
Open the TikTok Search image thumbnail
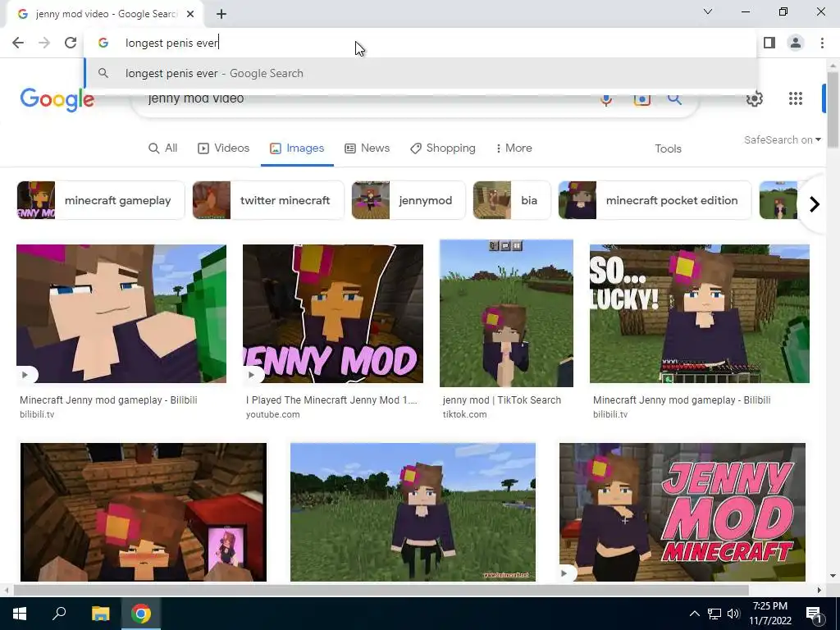506,313
